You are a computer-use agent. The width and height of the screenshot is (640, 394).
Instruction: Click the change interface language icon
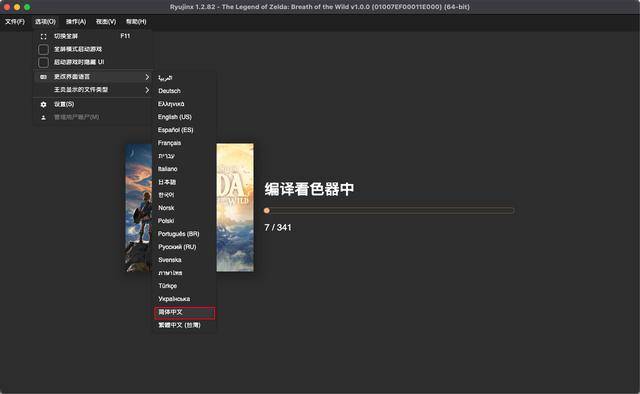pos(43,77)
